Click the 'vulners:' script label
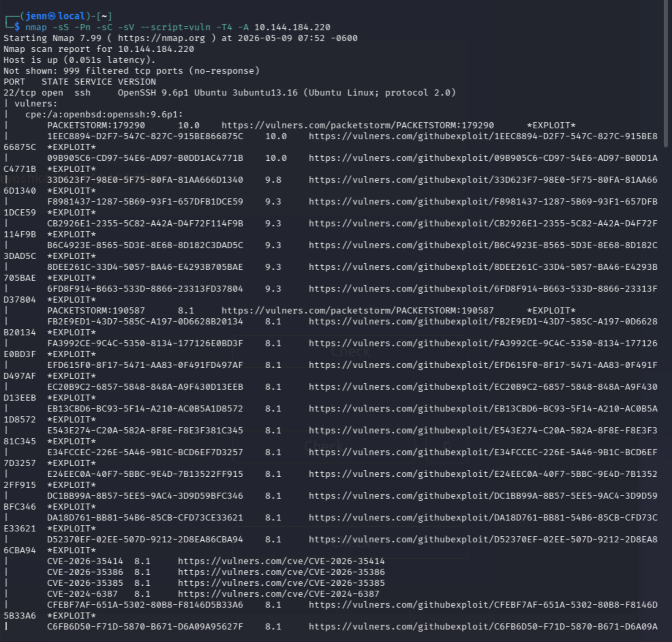 tap(36, 104)
